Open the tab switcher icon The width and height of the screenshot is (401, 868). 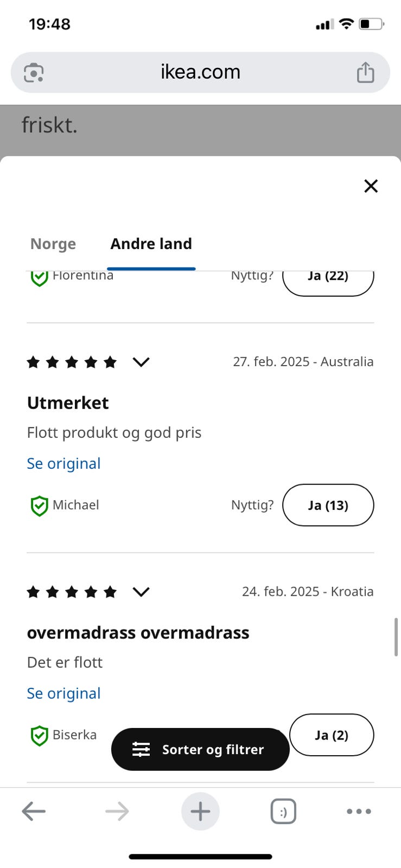coord(283,812)
